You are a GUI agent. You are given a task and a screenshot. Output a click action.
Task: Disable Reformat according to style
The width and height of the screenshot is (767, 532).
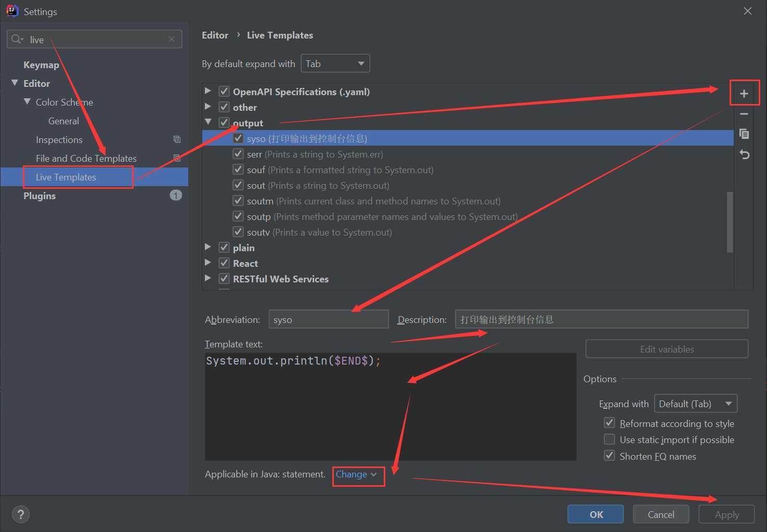tap(609, 423)
